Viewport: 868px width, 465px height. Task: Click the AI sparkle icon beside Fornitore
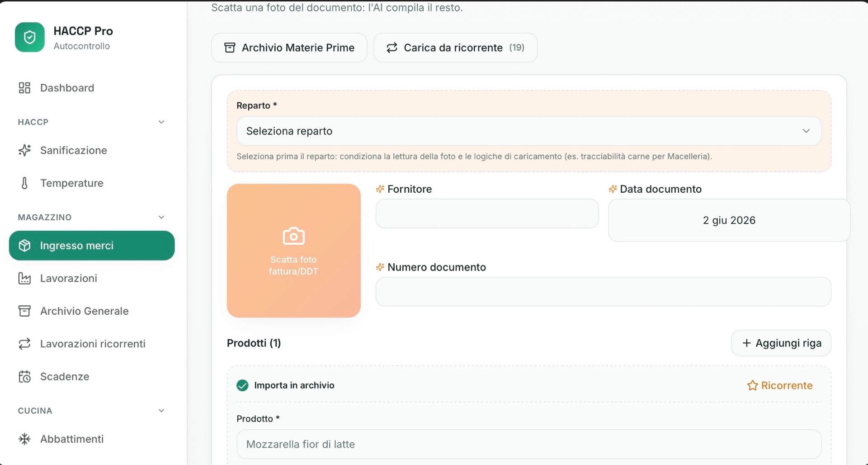(380, 189)
